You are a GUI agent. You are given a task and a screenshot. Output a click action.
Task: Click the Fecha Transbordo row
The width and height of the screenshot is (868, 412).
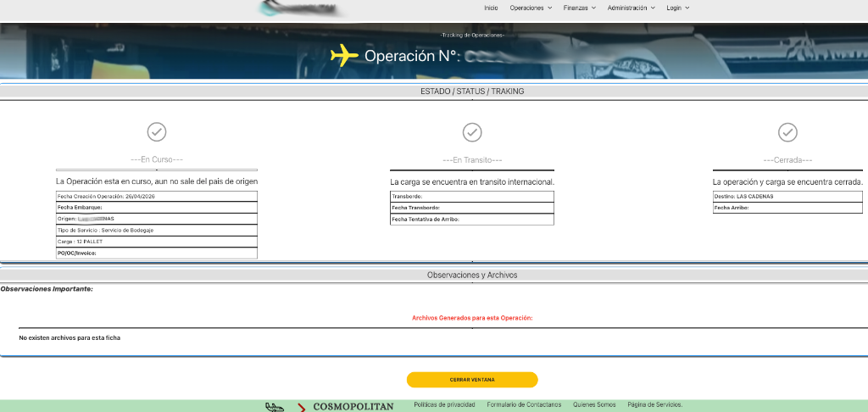[472, 208]
